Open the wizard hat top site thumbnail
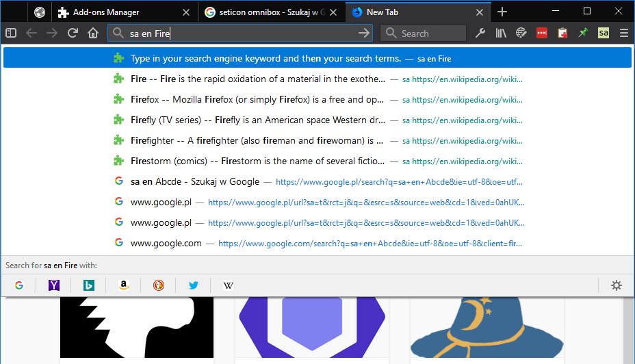635x364 pixels. tap(487, 327)
